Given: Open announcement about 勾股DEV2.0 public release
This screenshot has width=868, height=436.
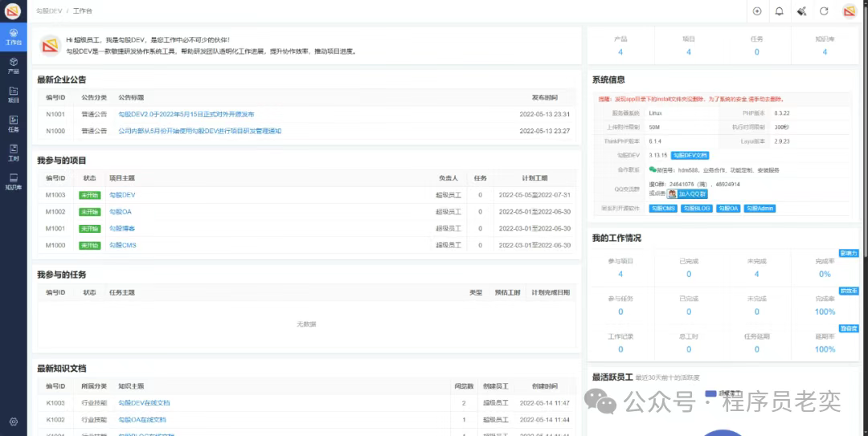Looking at the screenshot, I should [186, 114].
